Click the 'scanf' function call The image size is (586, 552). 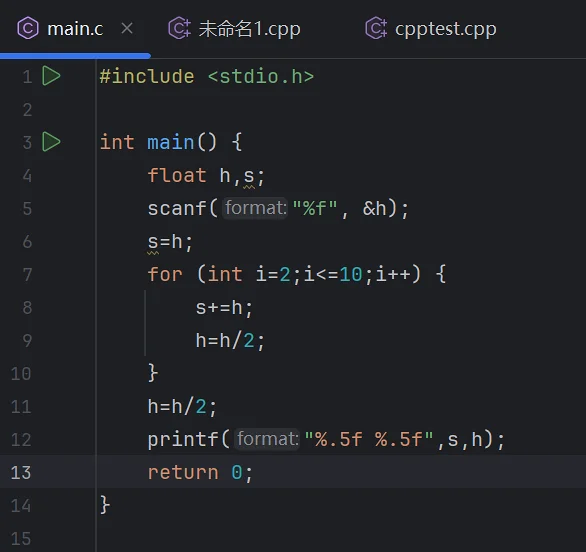click(177, 209)
